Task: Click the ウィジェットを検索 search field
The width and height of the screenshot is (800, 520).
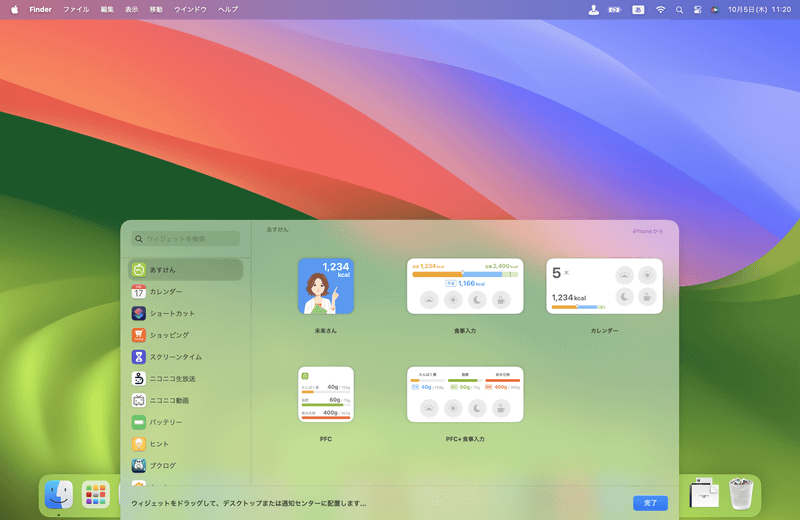Action: point(186,239)
